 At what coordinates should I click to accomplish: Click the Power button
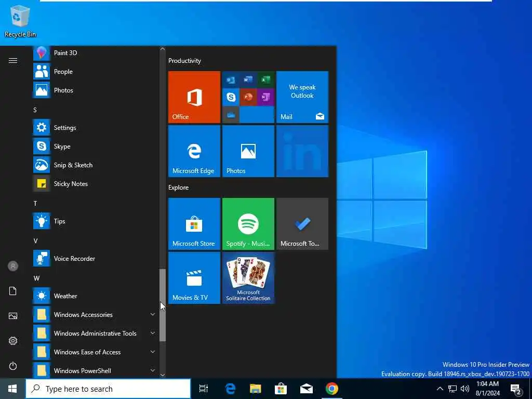(x=13, y=366)
